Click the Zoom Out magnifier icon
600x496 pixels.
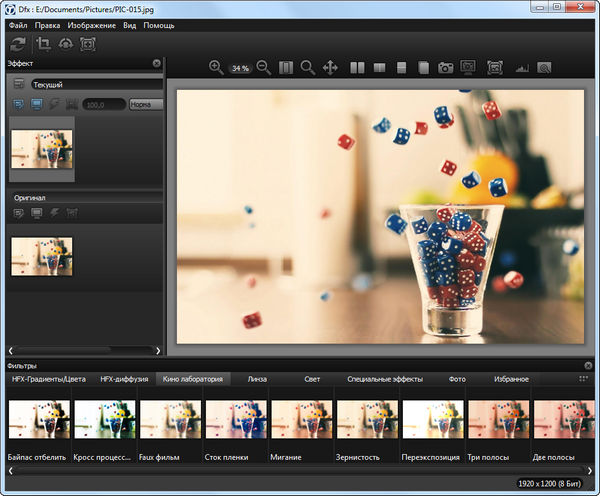(x=264, y=68)
